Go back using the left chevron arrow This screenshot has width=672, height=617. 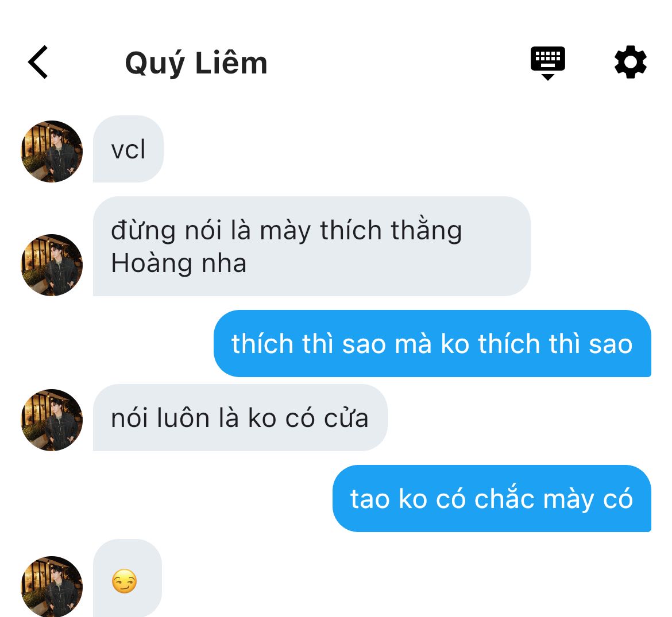(38, 62)
